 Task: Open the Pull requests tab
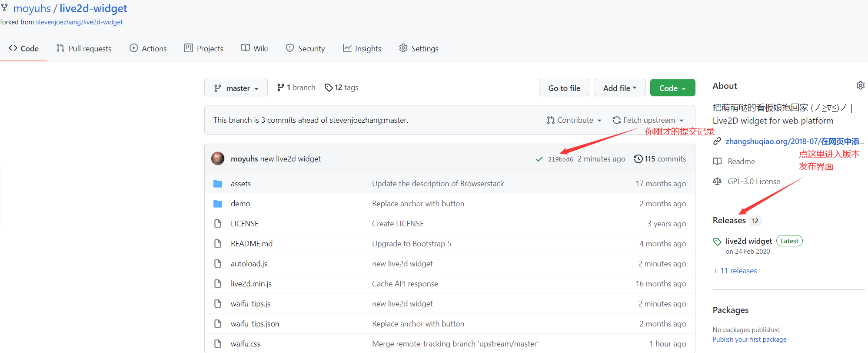point(84,48)
